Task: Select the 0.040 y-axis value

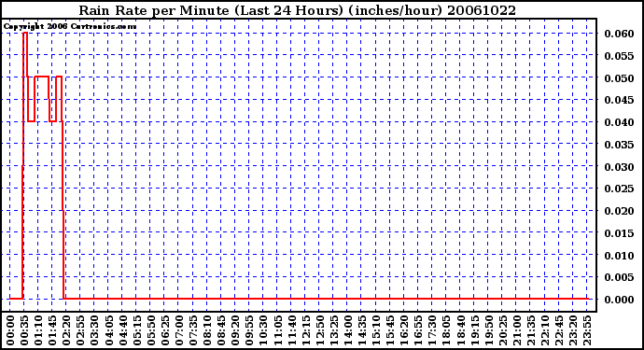Action: click(619, 122)
